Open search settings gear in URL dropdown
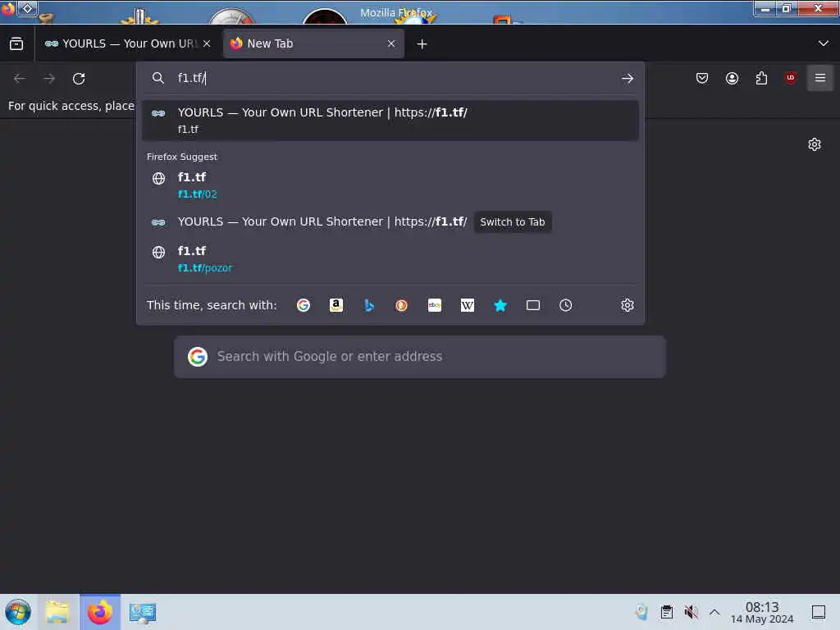Screen dimensions: 840x630 628,305
